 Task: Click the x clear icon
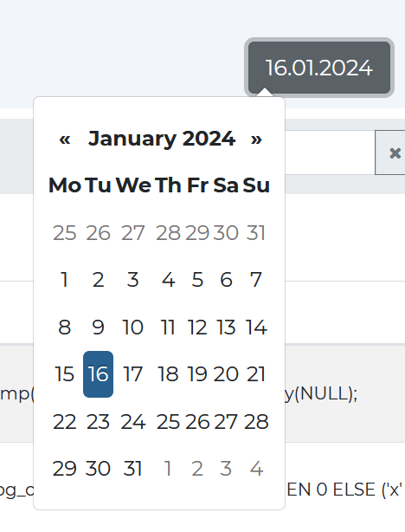click(x=395, y=152)
